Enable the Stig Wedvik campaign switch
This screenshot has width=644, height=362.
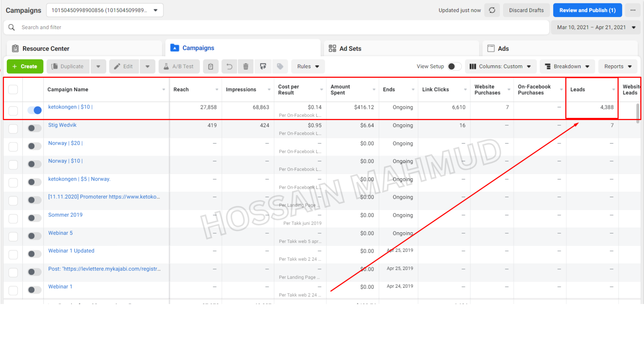coord(35,128)
